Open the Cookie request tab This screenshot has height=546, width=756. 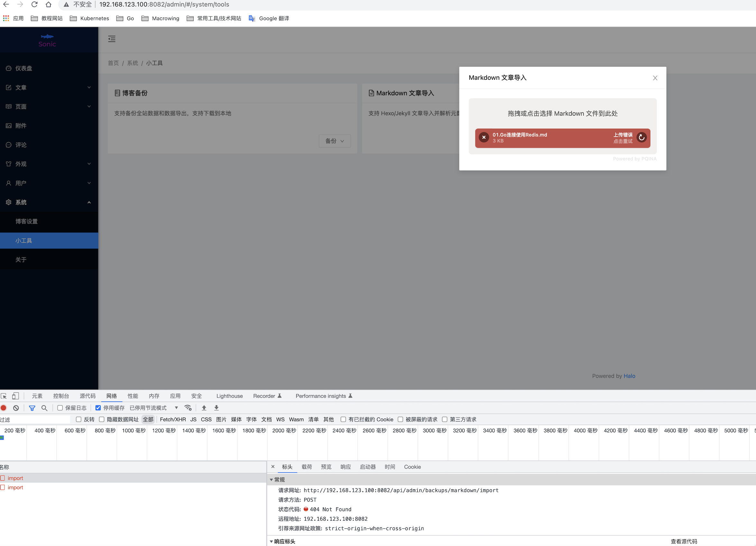pyautogui.click(x=412, y=466)
